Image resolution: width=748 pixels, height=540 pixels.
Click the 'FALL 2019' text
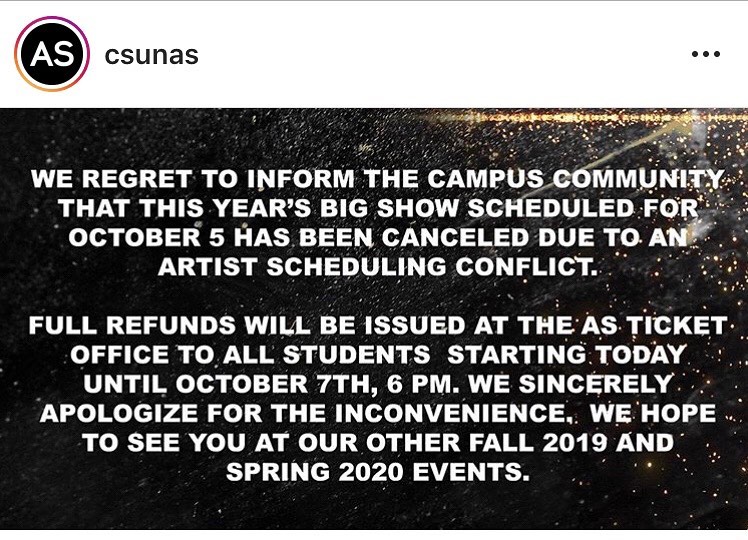coord(539,443)
